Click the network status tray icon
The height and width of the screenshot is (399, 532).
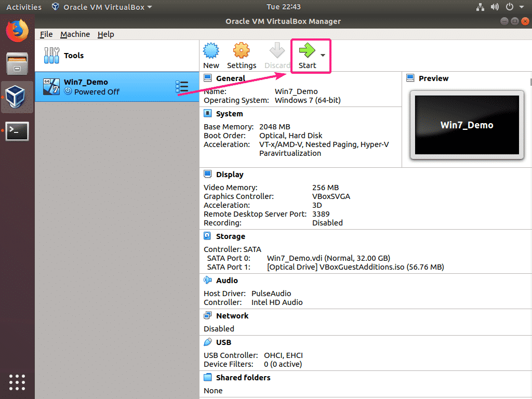coord(480,7)
